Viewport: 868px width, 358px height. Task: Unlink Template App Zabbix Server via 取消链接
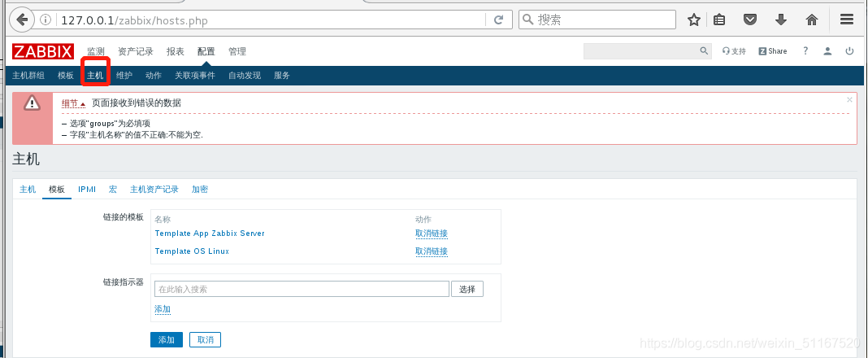pos(432,234)
